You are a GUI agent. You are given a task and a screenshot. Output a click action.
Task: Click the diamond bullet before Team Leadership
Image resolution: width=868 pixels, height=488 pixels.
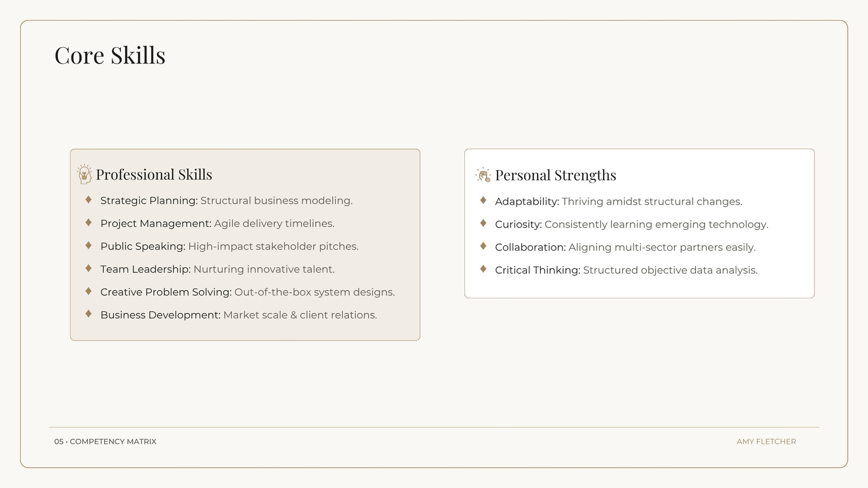88,268
